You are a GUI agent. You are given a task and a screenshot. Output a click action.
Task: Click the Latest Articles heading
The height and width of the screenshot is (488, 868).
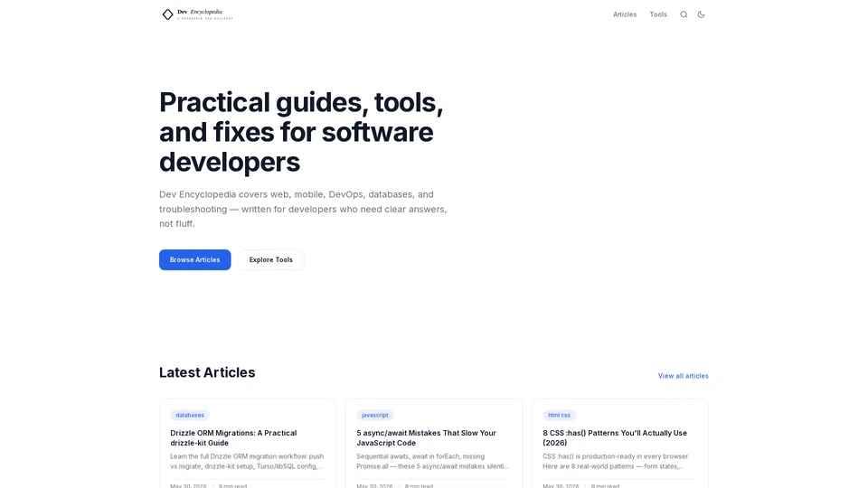[207, 372]
